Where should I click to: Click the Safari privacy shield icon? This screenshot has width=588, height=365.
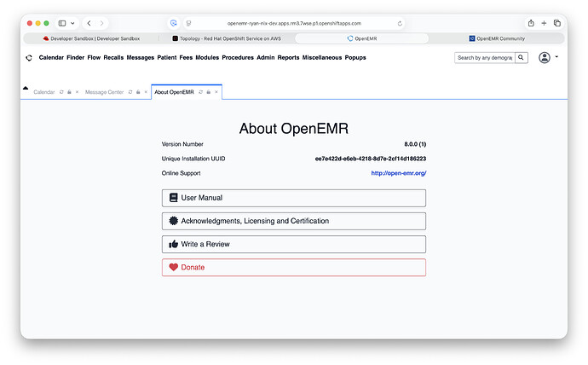[x=173, y=23]
